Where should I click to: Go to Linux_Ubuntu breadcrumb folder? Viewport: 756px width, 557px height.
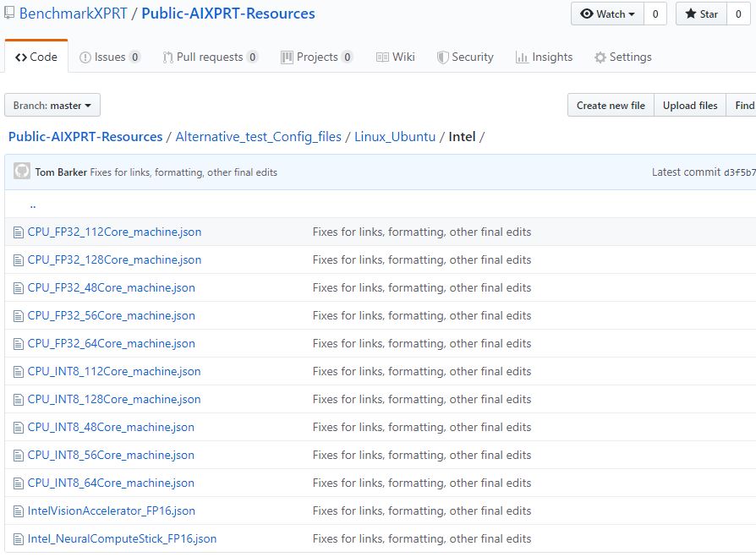[x=395, y=137]
